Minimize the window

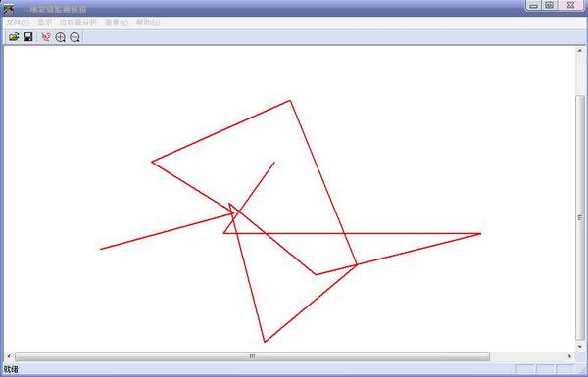coord(534,5)
